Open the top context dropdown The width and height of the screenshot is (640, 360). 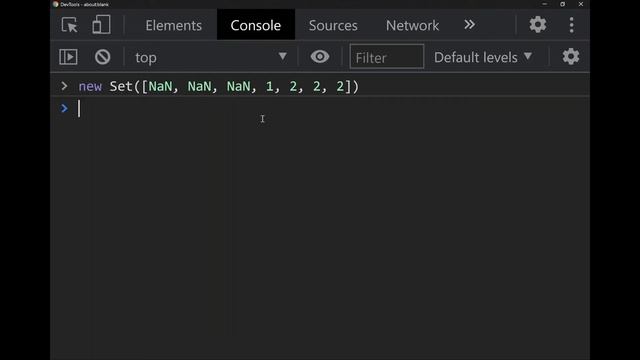(211, 57)
